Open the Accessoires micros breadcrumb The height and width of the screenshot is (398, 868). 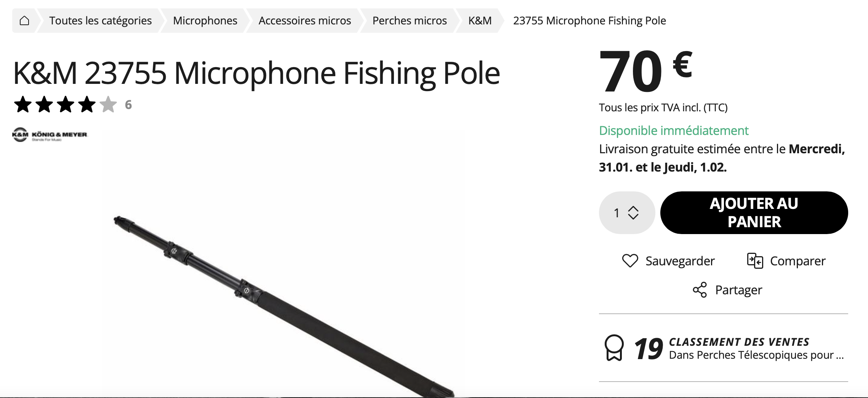(x=304, y=21)
